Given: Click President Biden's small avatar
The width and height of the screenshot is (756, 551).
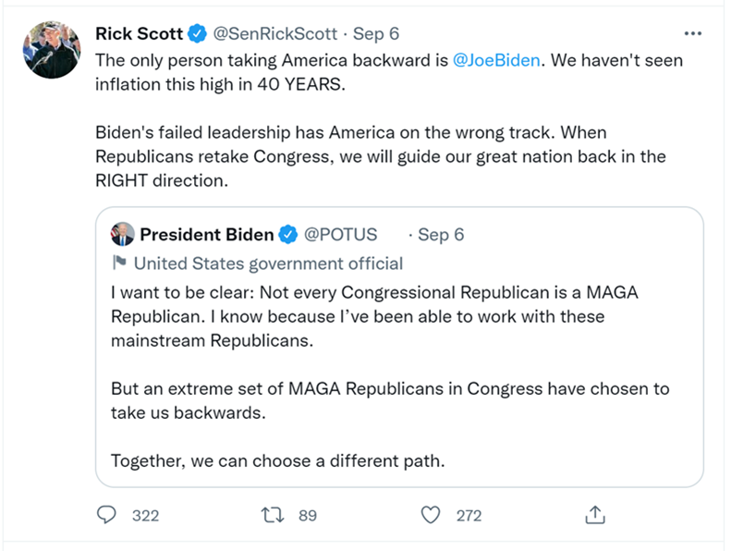Looking at the screenshot, I should coord(122,235).
